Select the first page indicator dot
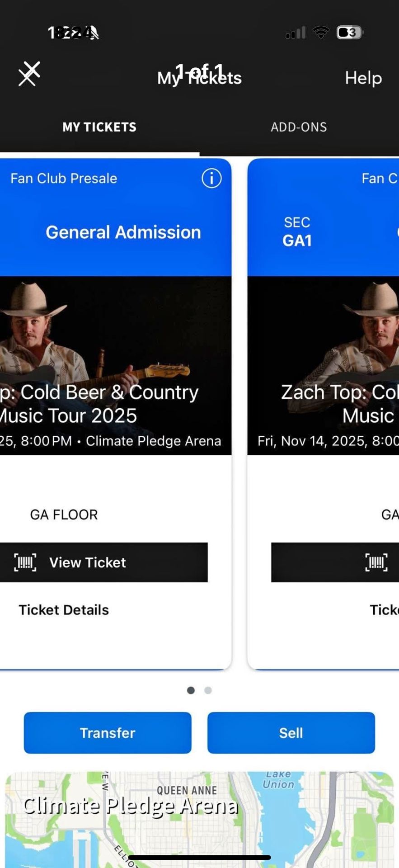The image size is (399, 868). pos(191,690)
